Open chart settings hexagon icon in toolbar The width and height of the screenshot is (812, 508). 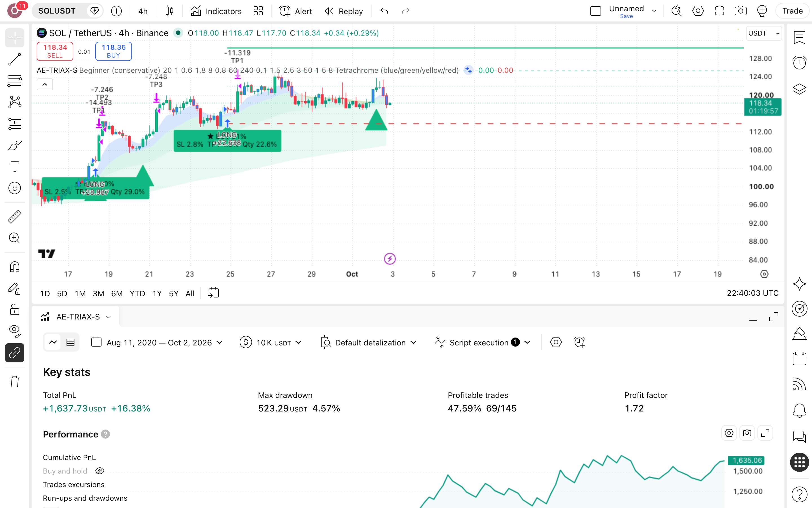pyautogui.click(x=698, y=11)
